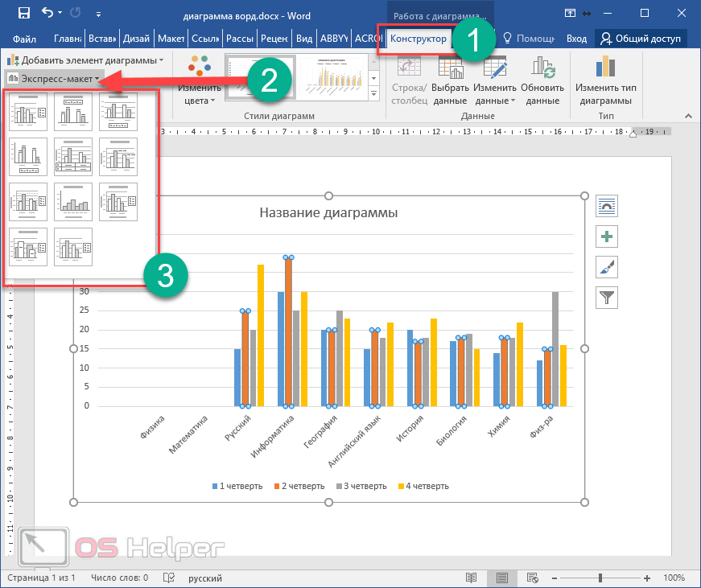Switch to Read Mode view in status bar
701x588 pixels.
(472, 578)
